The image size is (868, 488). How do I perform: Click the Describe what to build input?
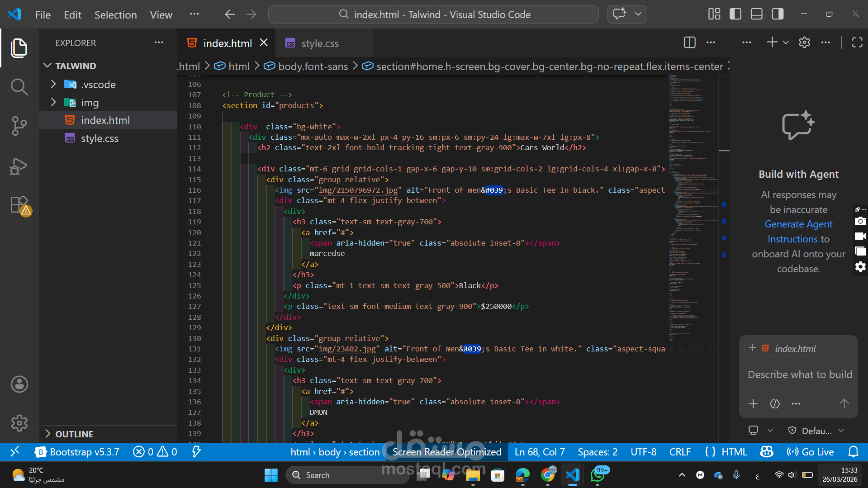click(x=799, y=374)
